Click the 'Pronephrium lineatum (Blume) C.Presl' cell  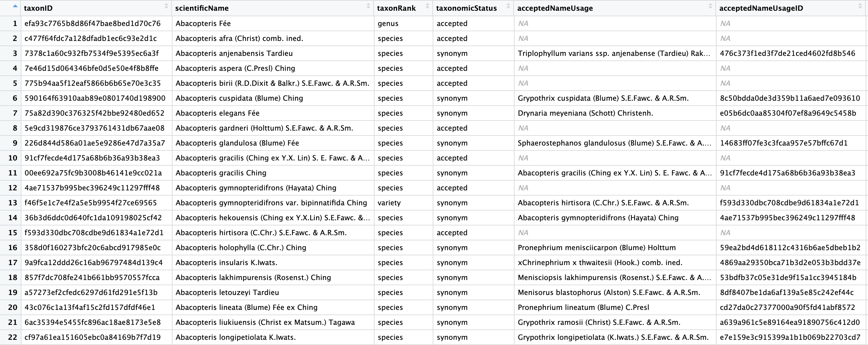pos(583,307)
